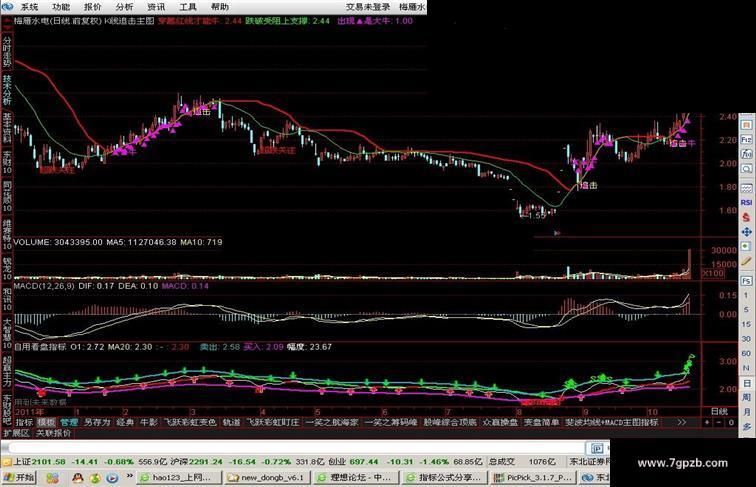Viewport: 756px width, 487px height.
Task: Click the Windows 开始 Start button
Action: [19, 478]
